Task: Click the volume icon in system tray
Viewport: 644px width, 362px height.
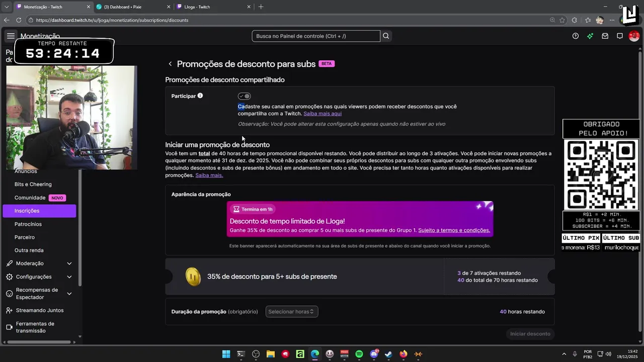Action: [x=608, y=354]
